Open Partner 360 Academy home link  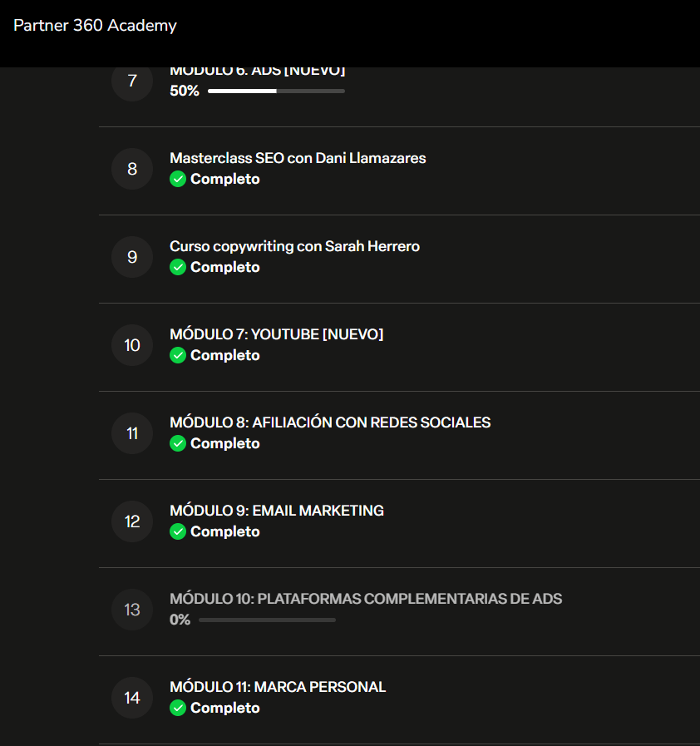coord(95,25)
